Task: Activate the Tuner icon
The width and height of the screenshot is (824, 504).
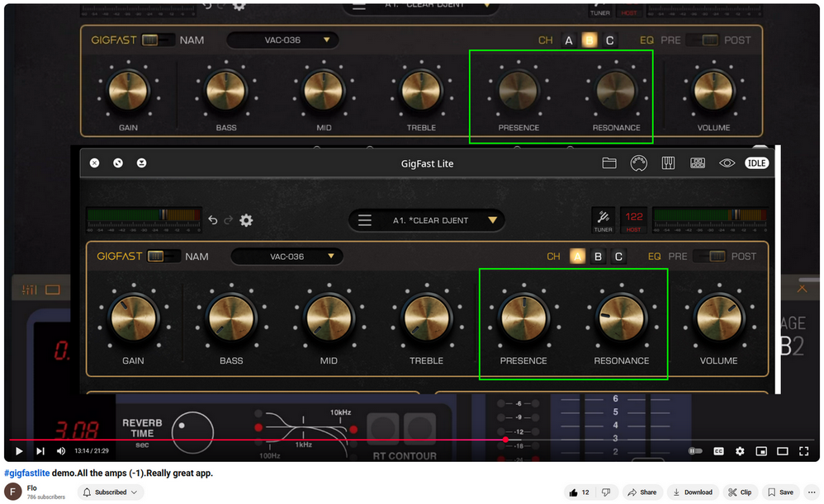Action: (604, 219)
